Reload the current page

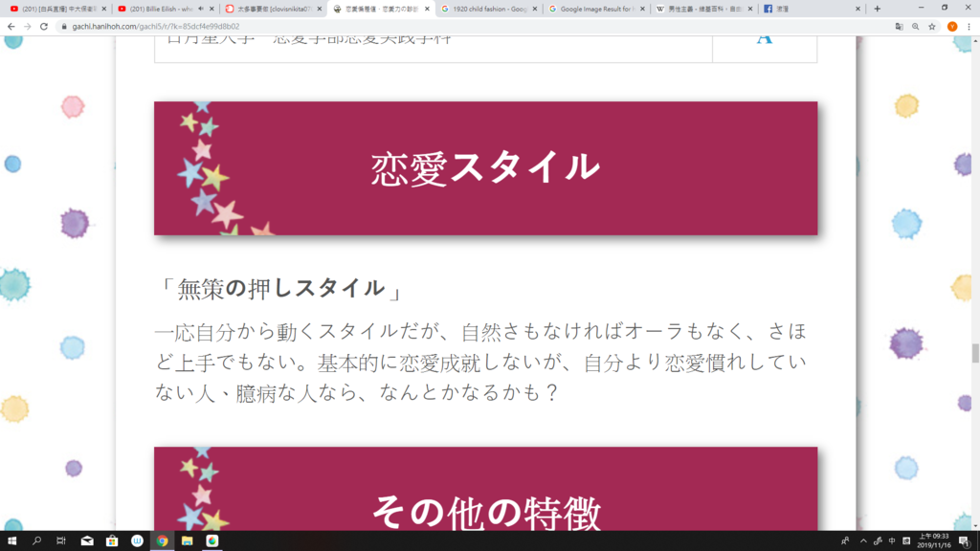click(44, 26)
